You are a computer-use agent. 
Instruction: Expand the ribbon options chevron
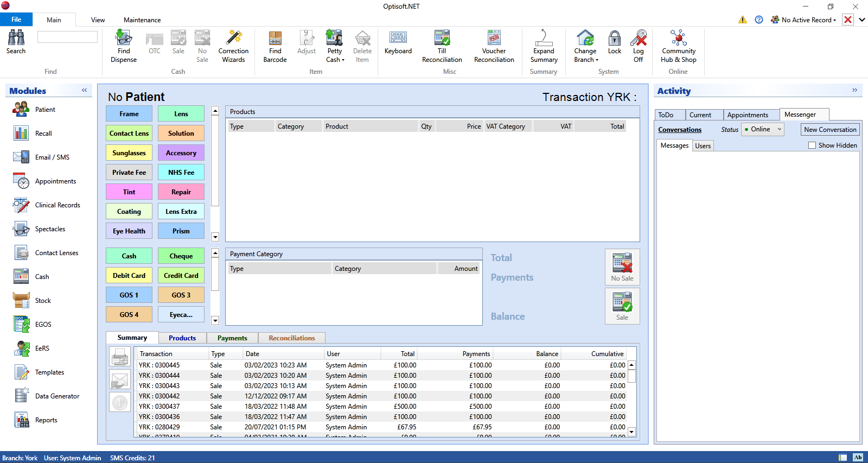(861, 20)
